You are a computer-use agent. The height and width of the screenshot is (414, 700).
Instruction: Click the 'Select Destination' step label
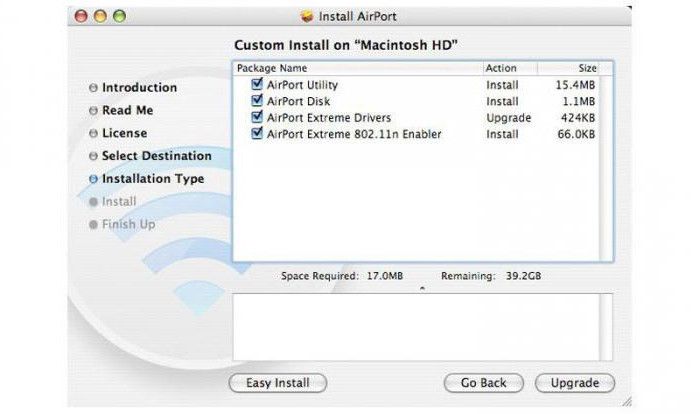[x=157, y=156]
